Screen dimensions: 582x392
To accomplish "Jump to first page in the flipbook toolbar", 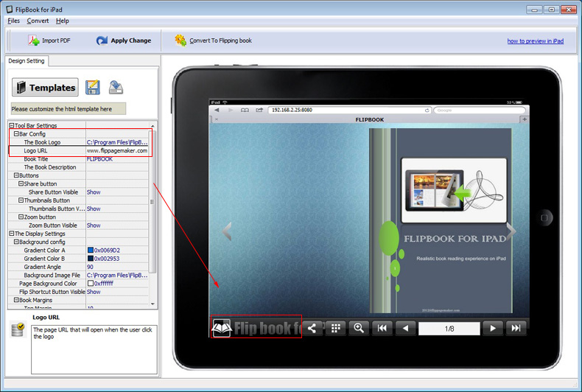I will click(x=382, y=328).
